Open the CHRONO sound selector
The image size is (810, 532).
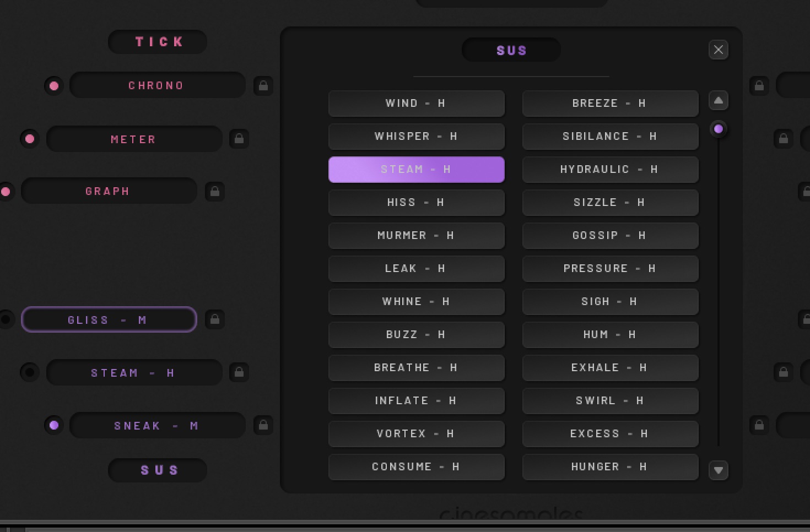pos(157,86)
